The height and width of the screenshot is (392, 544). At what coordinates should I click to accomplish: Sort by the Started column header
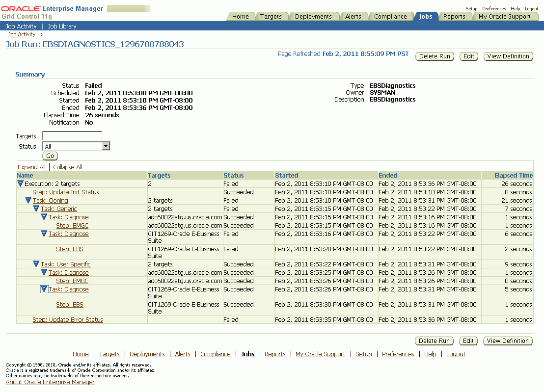point(287,175)
